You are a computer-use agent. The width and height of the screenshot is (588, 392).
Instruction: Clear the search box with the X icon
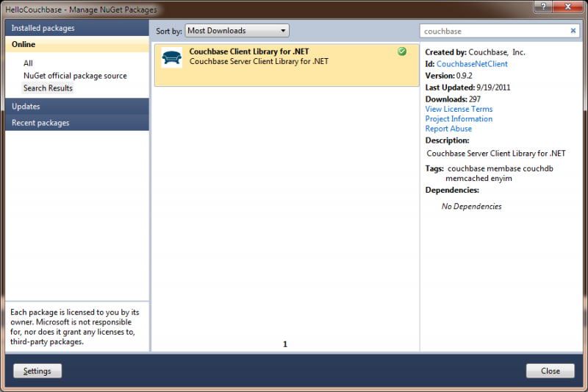573,31
